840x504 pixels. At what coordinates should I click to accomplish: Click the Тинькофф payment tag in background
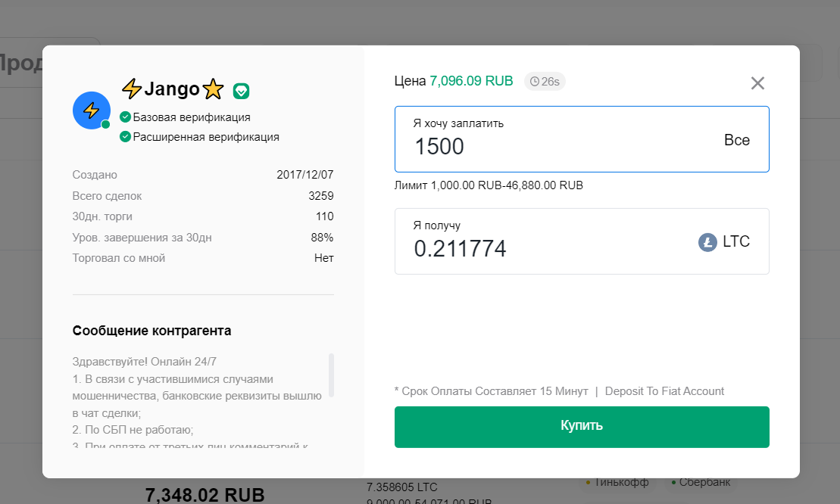coord(617,483)
